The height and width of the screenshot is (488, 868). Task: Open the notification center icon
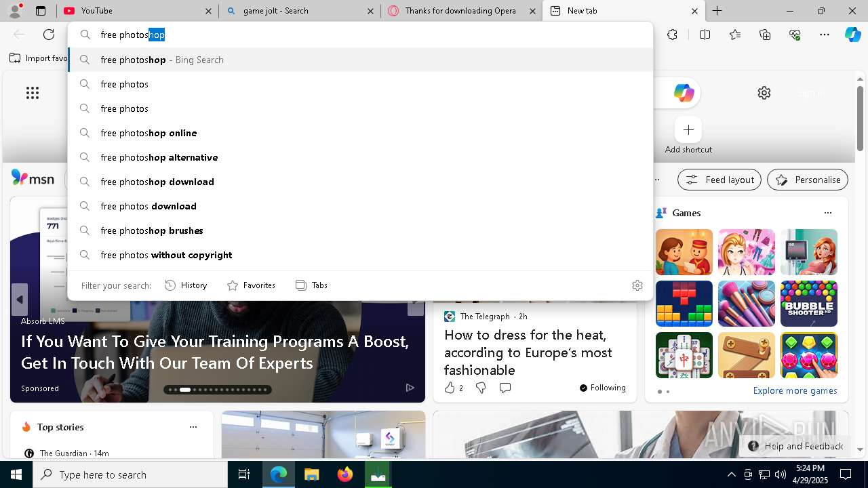846,474
